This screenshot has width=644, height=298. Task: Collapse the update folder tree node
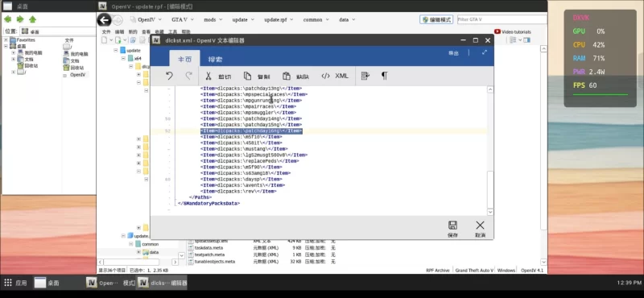[116, 50]
